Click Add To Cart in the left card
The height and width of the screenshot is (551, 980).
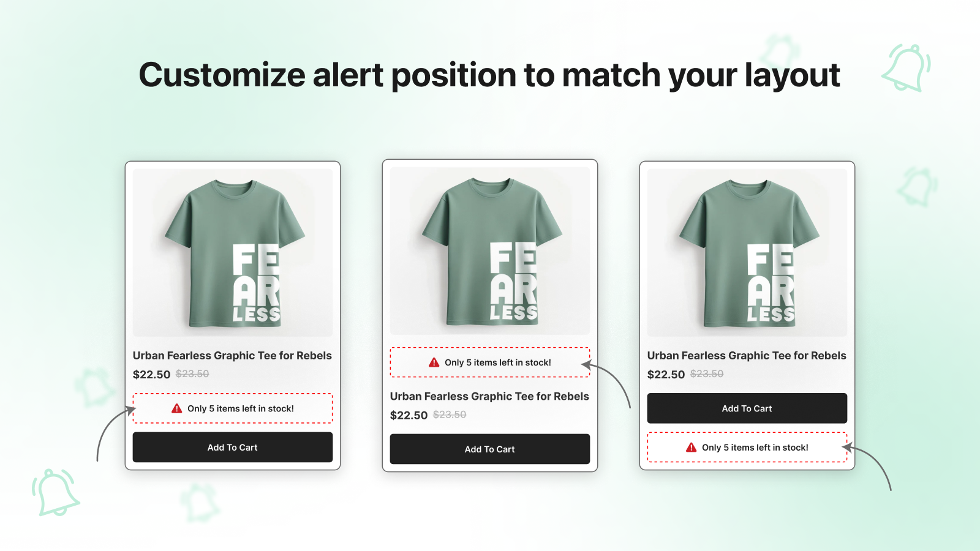233,448
